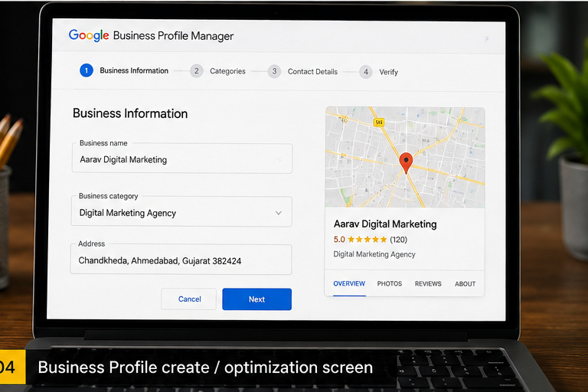Click the blue Next button

click(x=257, y=299)
